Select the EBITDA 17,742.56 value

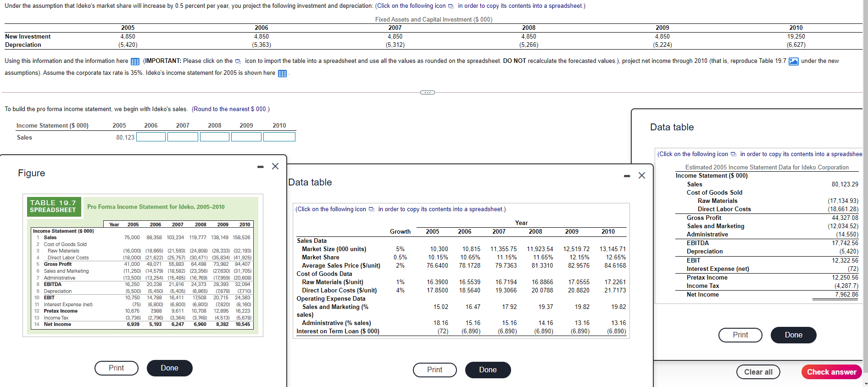845,243
